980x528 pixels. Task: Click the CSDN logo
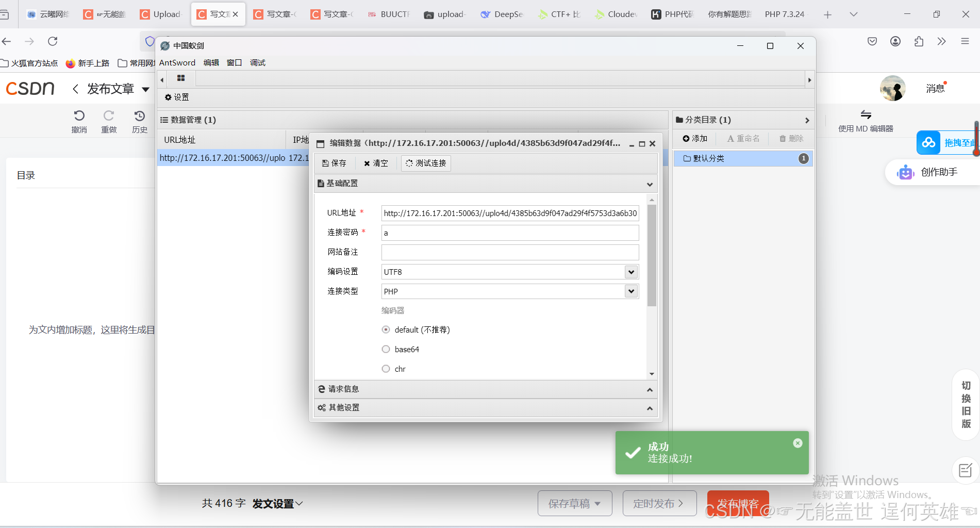[30, 89]
